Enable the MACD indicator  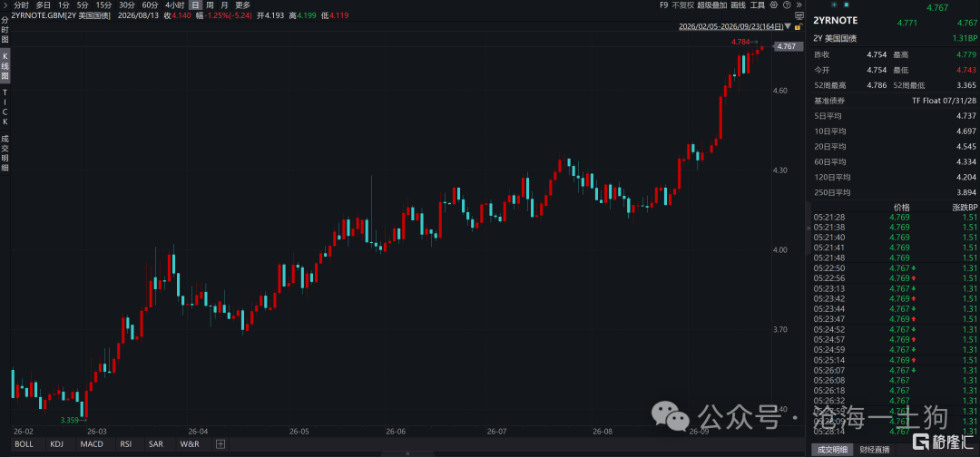pyautogui.click(x=92, y=444)
